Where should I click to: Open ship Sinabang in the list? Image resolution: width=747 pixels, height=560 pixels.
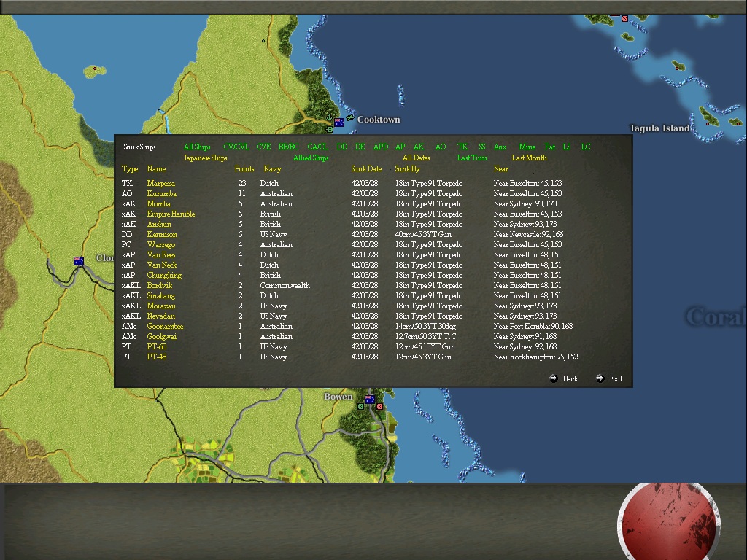161,296
